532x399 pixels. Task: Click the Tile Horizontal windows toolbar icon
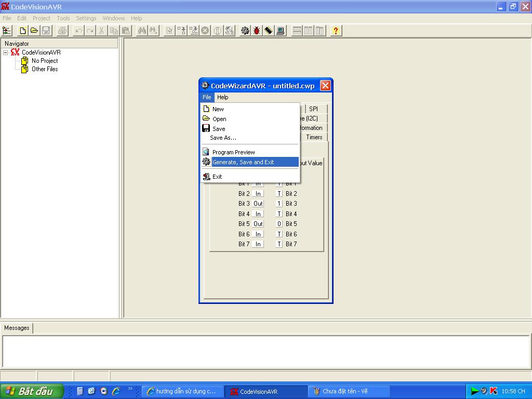coord(297,31)
